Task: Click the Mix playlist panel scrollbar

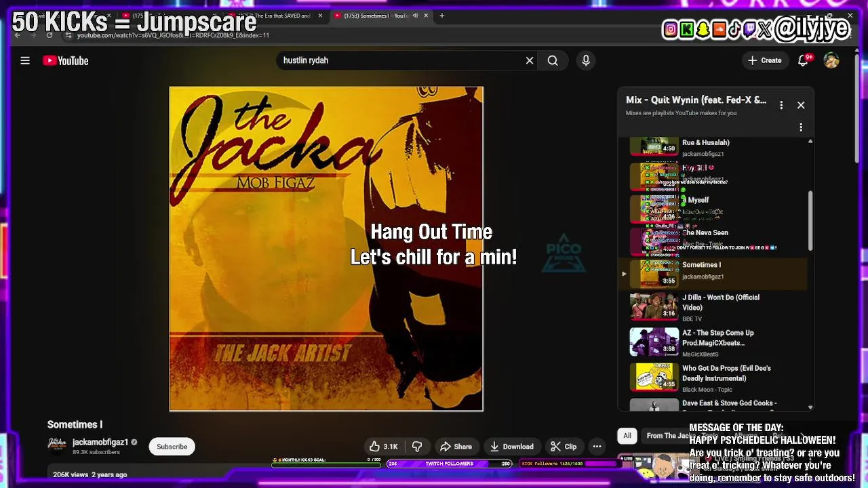Action: [x=810, y=220]
